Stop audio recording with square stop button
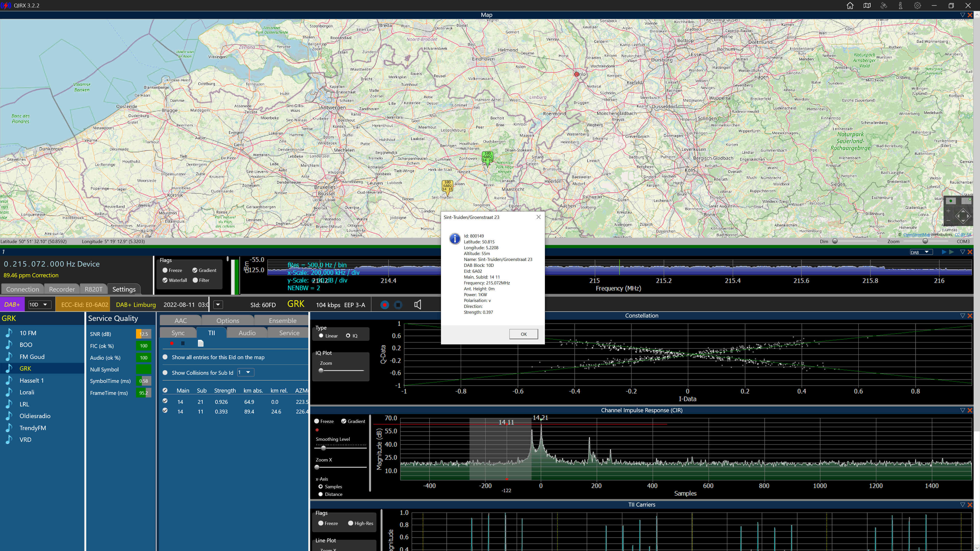This screenshot has width=980, height=551. (x=398, y=305)
